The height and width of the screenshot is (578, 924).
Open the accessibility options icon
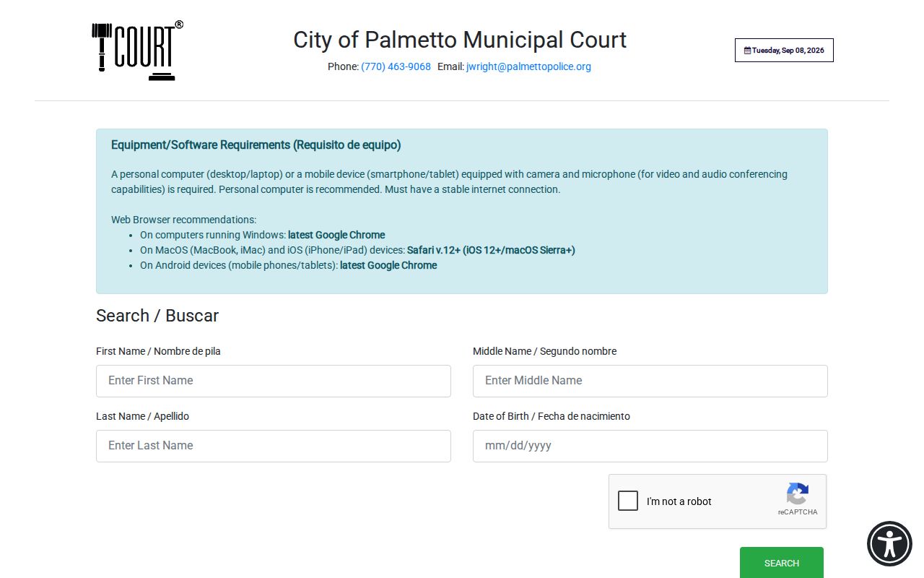click(889, 543)
